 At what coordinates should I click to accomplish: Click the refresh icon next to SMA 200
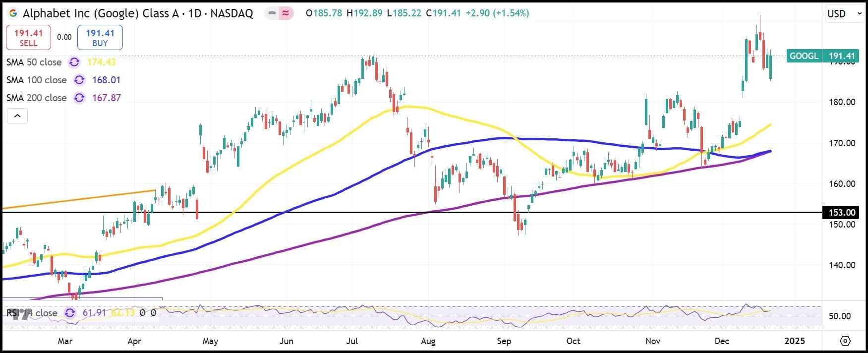[x=79, y=98]
